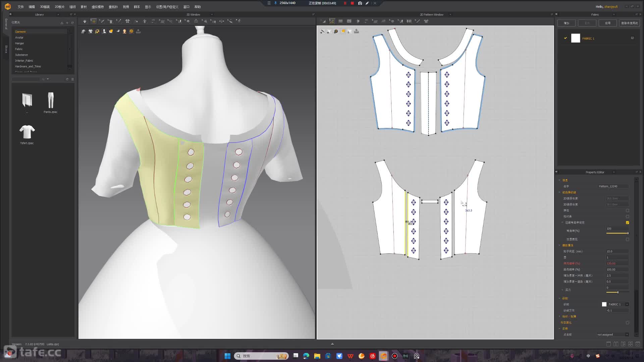Click the refresh icon in Library header

coord(72,22)
